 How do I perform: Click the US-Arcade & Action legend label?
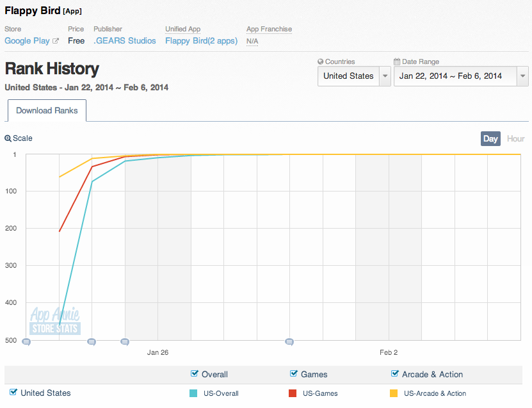pos(435,393)
